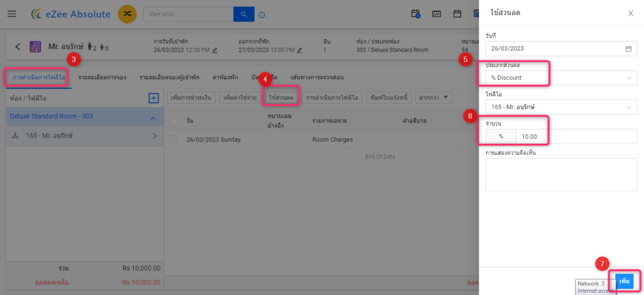Open the info icon beside search
The width and height of the screenshot is (644, 295).
pos(262,15)
